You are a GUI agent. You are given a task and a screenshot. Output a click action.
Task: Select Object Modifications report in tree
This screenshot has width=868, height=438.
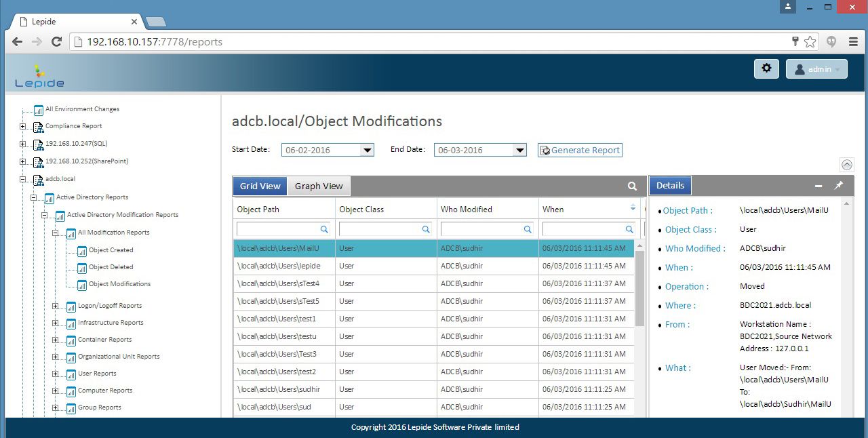click(119, 284)
